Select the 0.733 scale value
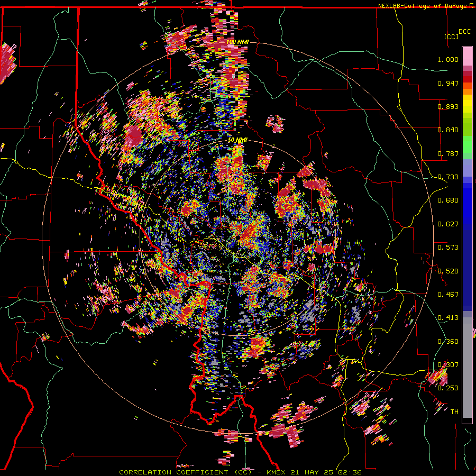The image size is (476, 476). [448, 177]
